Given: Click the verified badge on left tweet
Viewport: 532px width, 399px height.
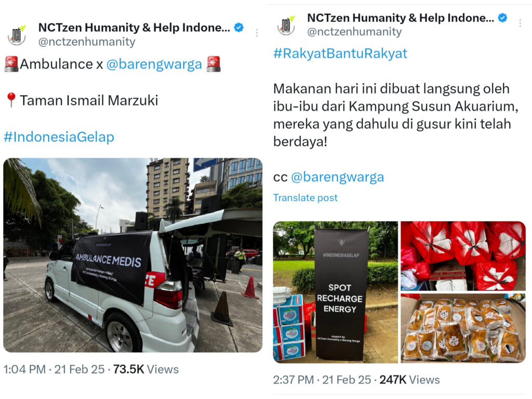Looking at the screenshot, I should pos(239,28).
